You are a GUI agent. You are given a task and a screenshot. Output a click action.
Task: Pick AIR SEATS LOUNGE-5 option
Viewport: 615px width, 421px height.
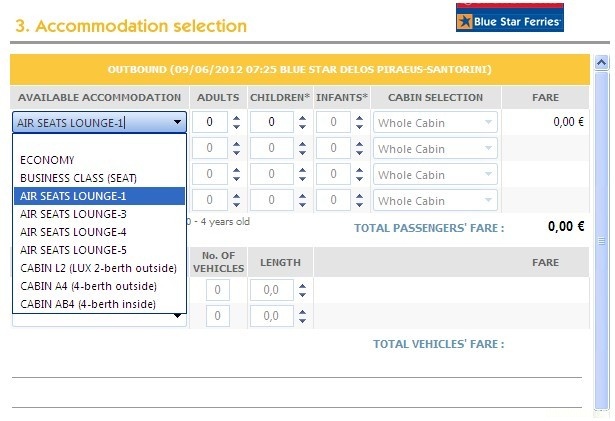pos(73,250)
